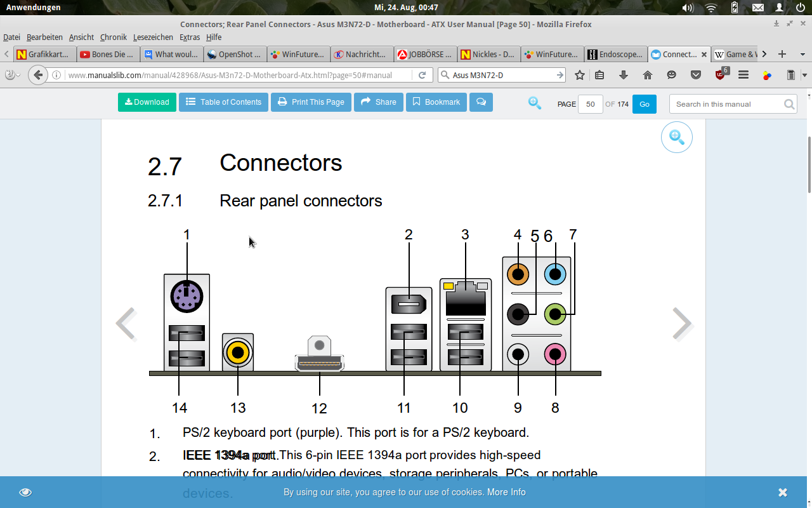Open the Pocket icon in toolbar
The image size is (812, 508).
click(x=696, y=75)
